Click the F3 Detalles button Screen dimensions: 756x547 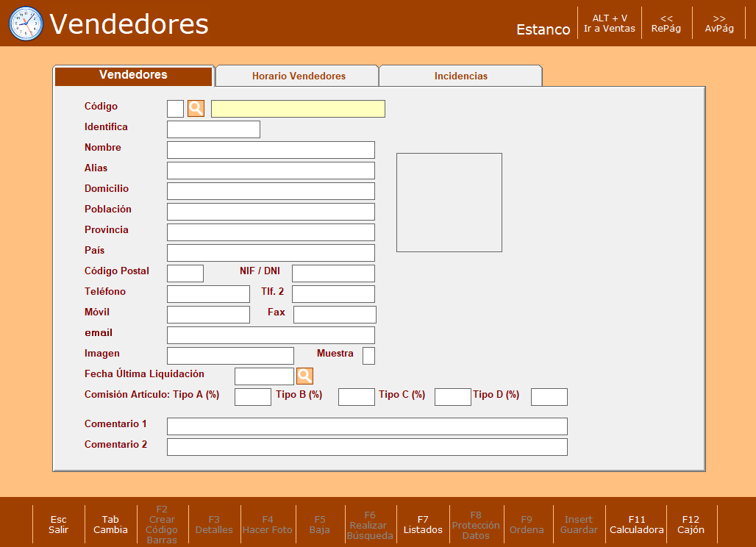214,524
